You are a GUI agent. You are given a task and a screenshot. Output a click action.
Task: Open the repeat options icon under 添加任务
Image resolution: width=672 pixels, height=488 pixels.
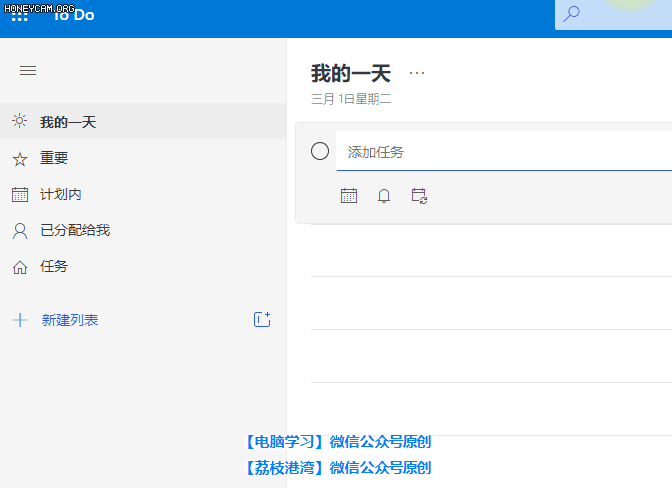419,196
